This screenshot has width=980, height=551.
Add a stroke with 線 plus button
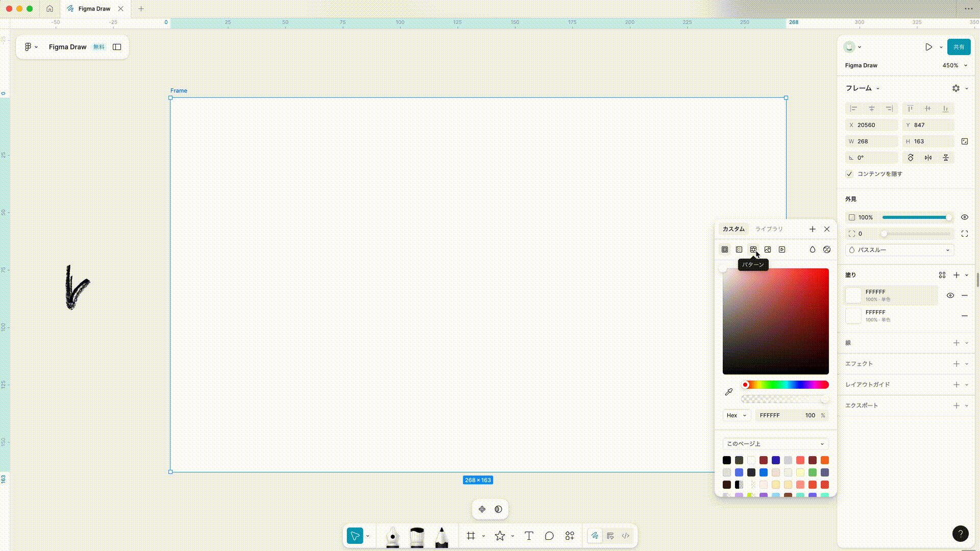(957, 343)
